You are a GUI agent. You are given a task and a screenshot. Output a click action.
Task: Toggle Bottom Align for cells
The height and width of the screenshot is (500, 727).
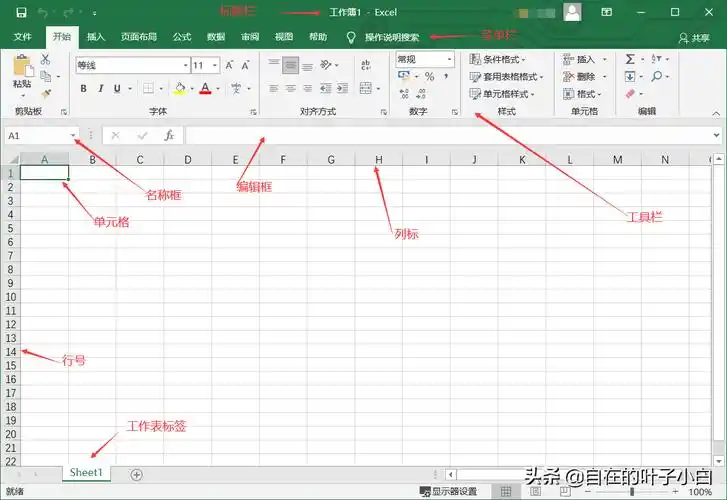(x=307, y=65)
